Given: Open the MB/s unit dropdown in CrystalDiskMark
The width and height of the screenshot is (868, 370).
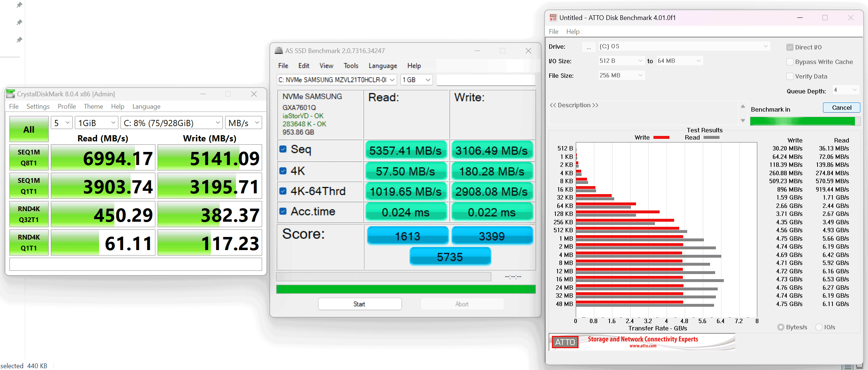Looking at the screenshot, I should coord(244,123).
